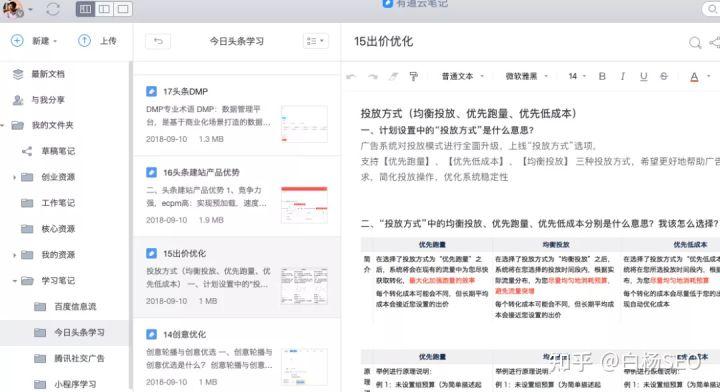Open the 与我分享 sidebar item
Screen dimensions: 720x392
point(64,100)
